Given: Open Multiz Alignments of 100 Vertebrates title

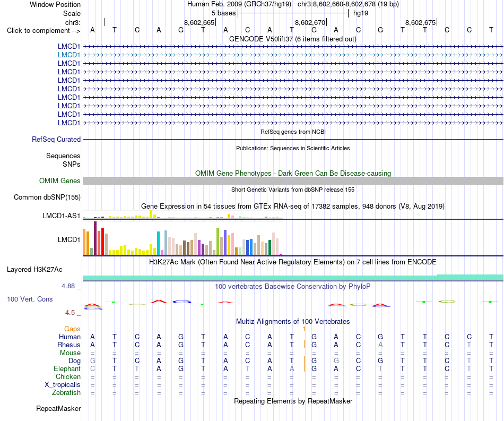Looking at the screenshot, I should coord(293,321).
